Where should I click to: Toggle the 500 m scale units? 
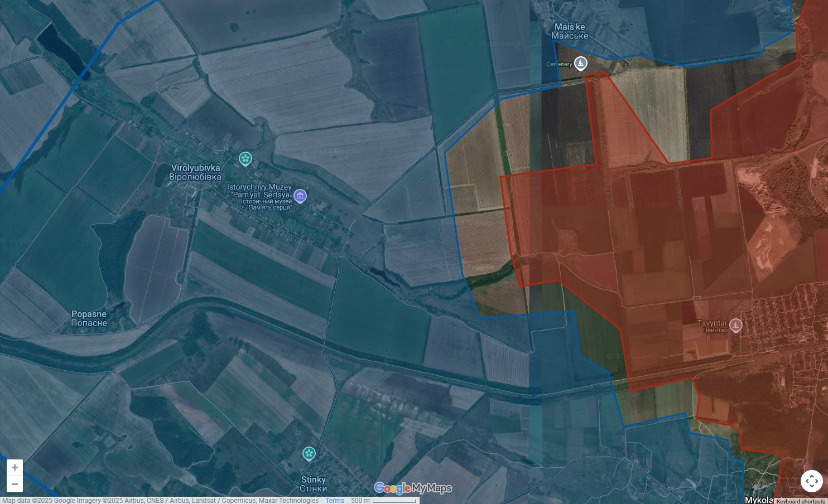click(x=384, y=500)
